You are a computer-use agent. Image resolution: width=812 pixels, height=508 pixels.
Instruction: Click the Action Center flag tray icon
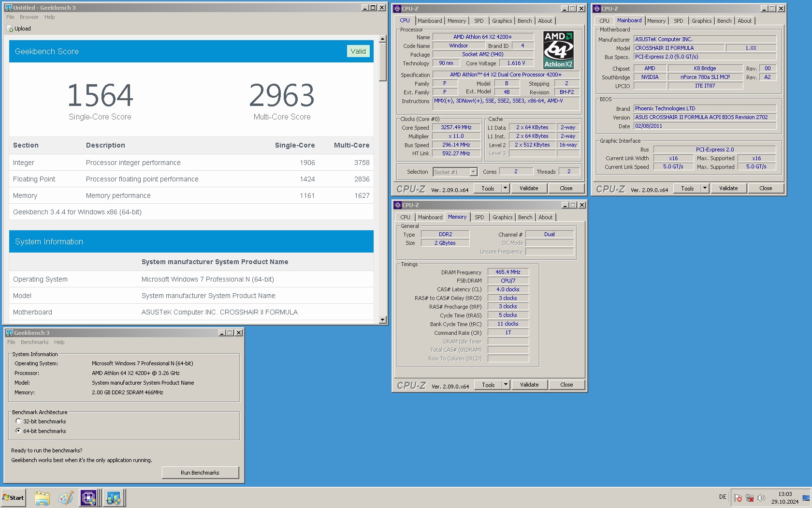click(738, 498)
